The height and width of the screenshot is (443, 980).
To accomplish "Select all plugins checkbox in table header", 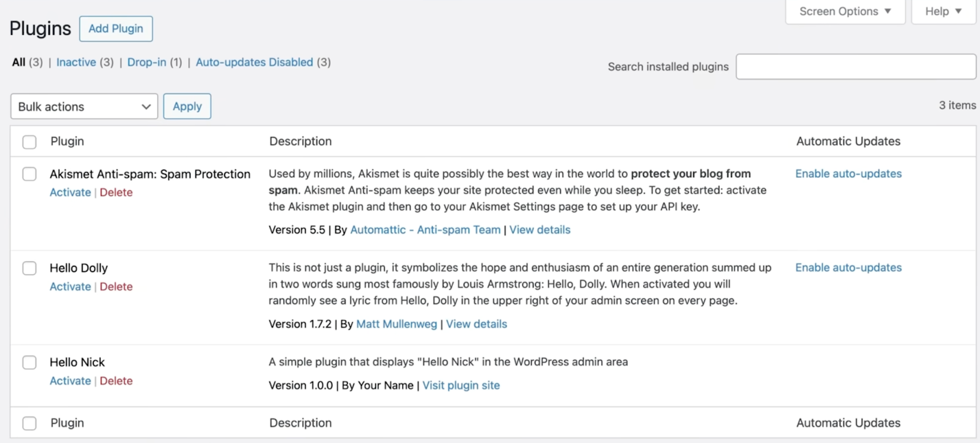I will (x=29, y=142).
